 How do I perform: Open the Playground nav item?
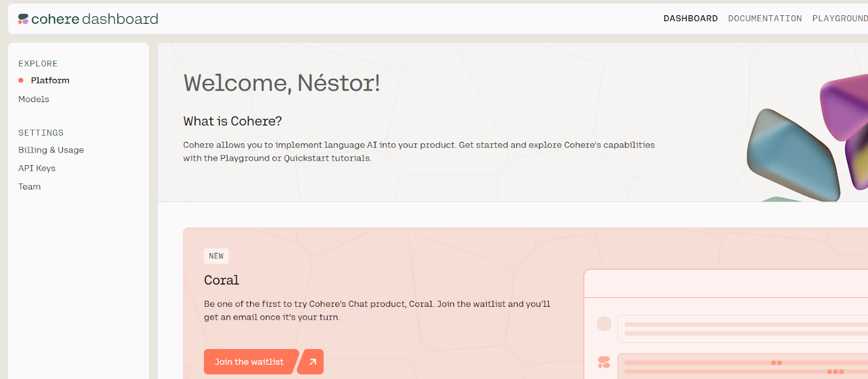tap(840, 18)
